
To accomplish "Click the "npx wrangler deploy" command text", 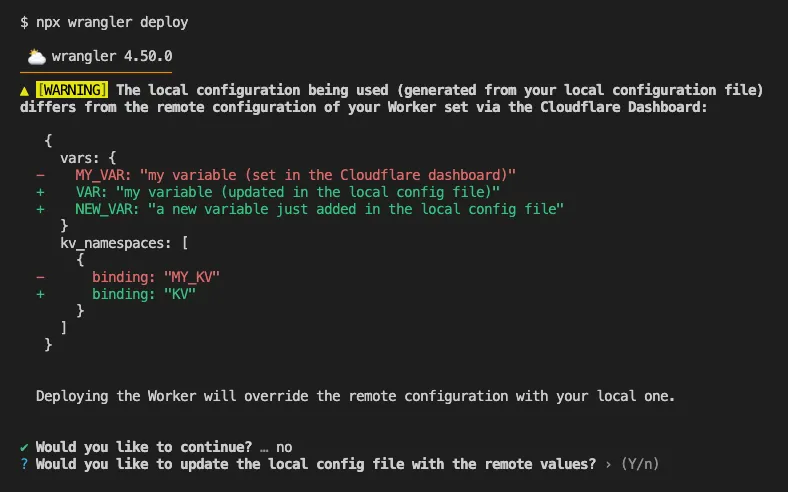I will pos(112,21).
